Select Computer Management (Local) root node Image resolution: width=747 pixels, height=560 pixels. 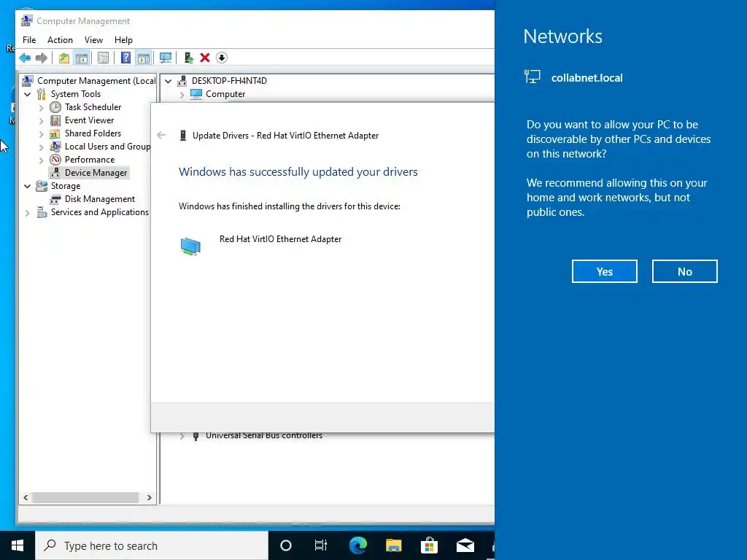click(x=96, y=81)
